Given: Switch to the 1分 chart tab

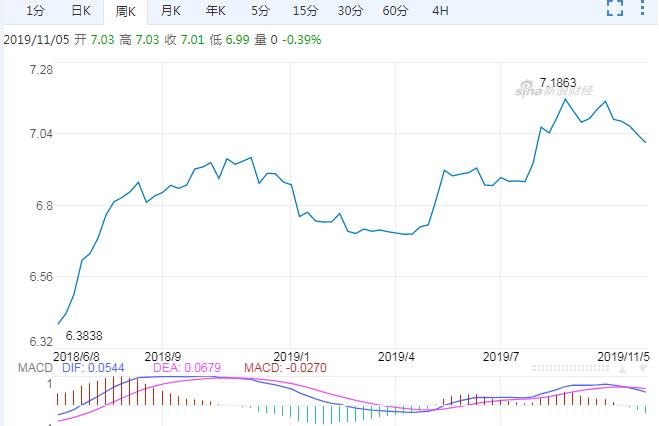Looking at the screenshot, I should [35, 11].
